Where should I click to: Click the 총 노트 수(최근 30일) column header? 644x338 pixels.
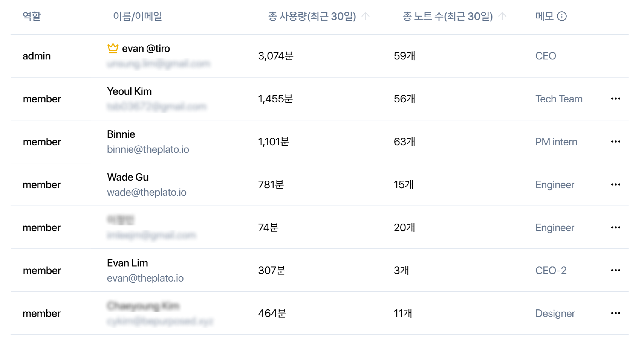tap(447, 17)
